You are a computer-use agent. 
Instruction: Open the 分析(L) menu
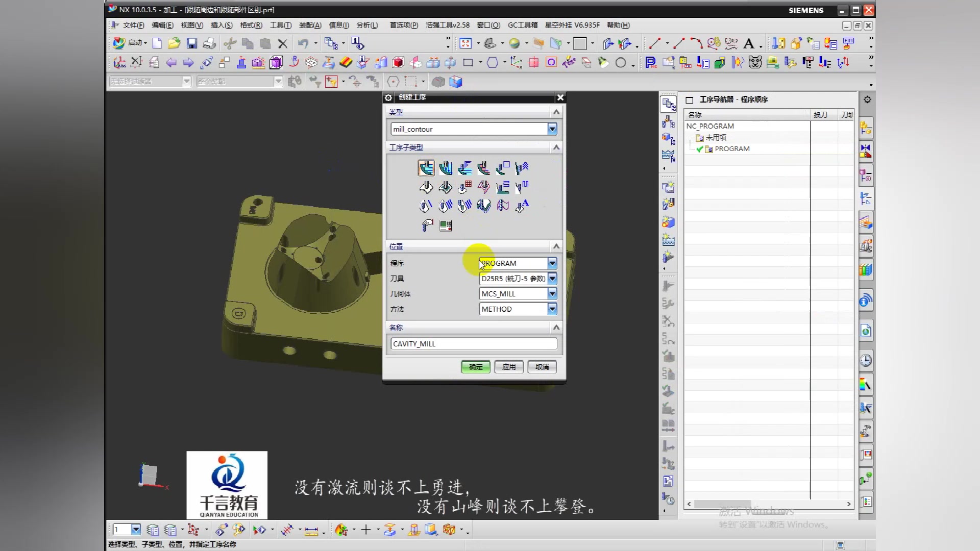click(x=367, y=25)
